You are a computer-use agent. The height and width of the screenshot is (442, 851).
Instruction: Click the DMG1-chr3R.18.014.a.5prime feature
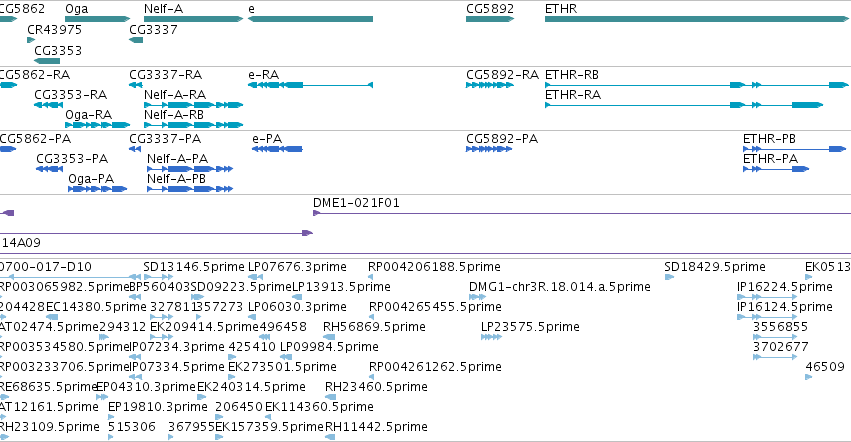click(x=478, y=297)
